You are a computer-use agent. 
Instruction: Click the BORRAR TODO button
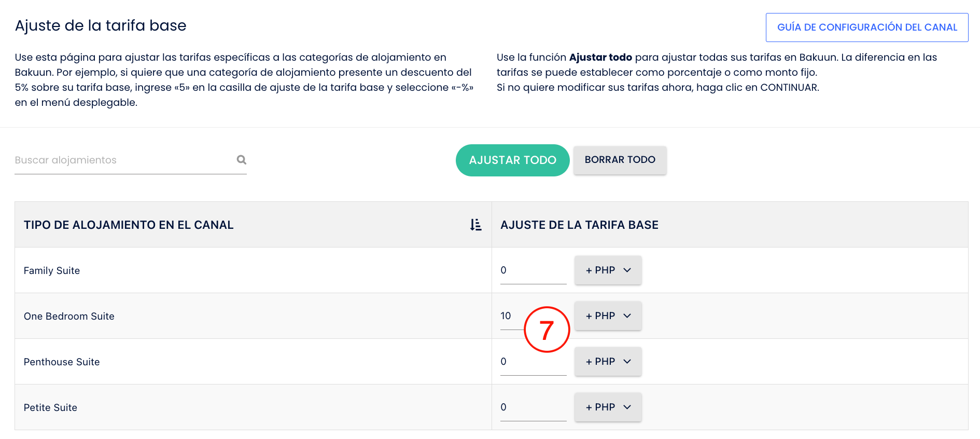620,160
